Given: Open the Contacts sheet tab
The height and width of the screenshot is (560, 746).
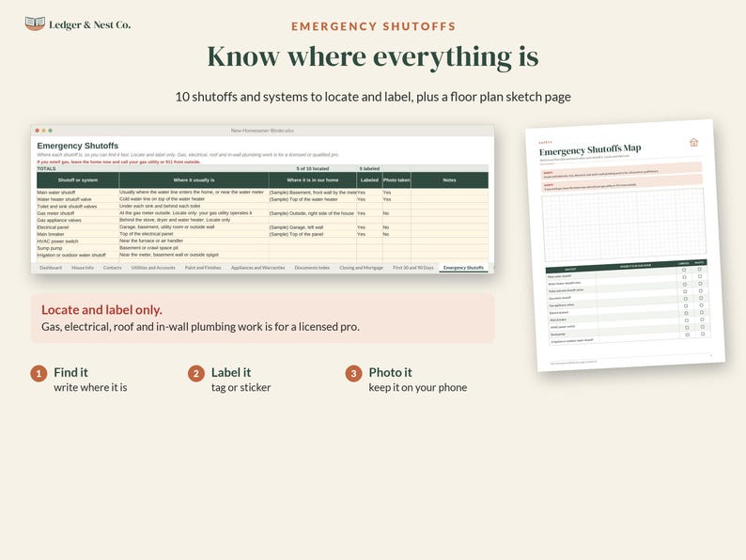Looking at the screenshot, I should (113, 268).
